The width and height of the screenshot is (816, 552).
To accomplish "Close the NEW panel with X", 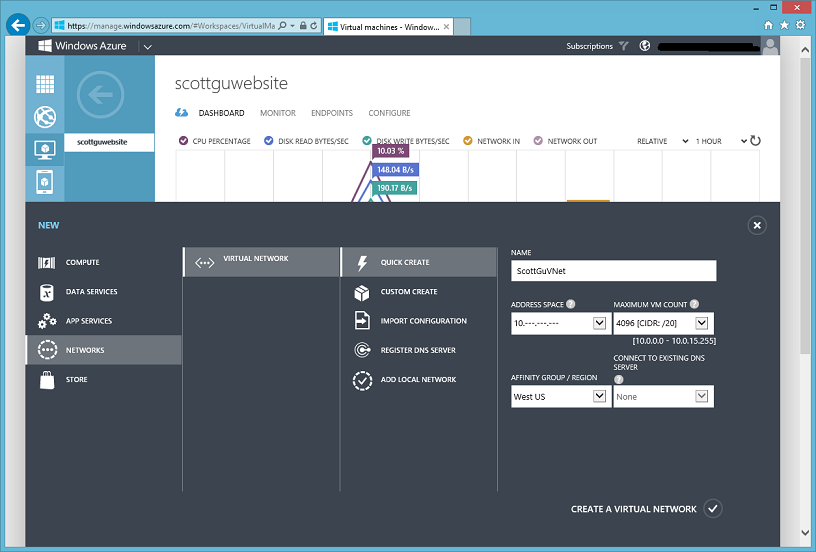I will tap(757, 225).
